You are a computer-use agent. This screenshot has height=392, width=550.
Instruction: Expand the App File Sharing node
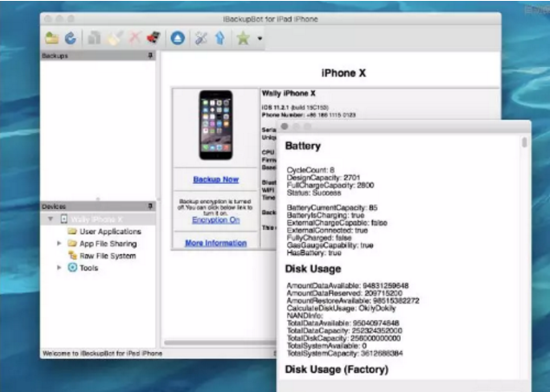(x=59, y=244)
